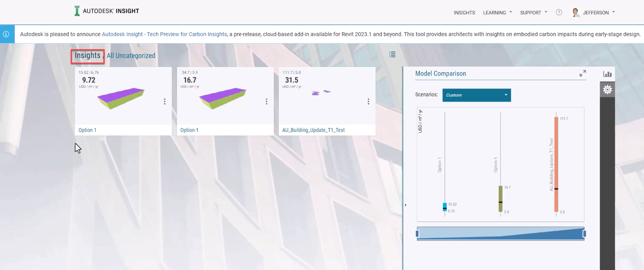Click the Jefferson profile avatar
Viewport: 644px width, 270px height.
pos(576,12)
